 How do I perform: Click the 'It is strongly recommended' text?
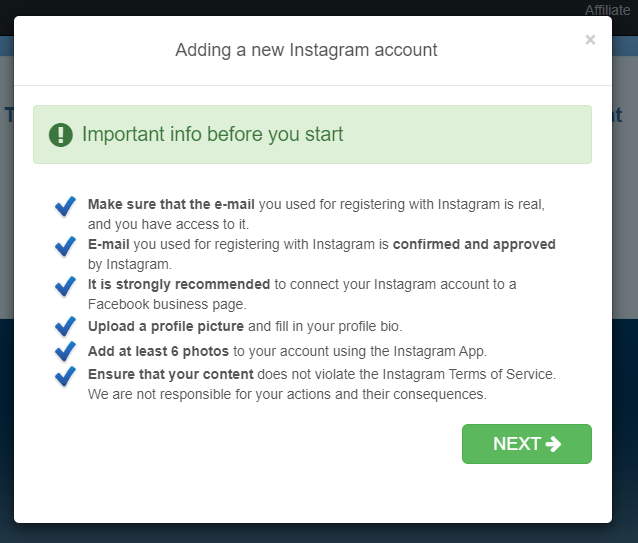coord(179,284)
